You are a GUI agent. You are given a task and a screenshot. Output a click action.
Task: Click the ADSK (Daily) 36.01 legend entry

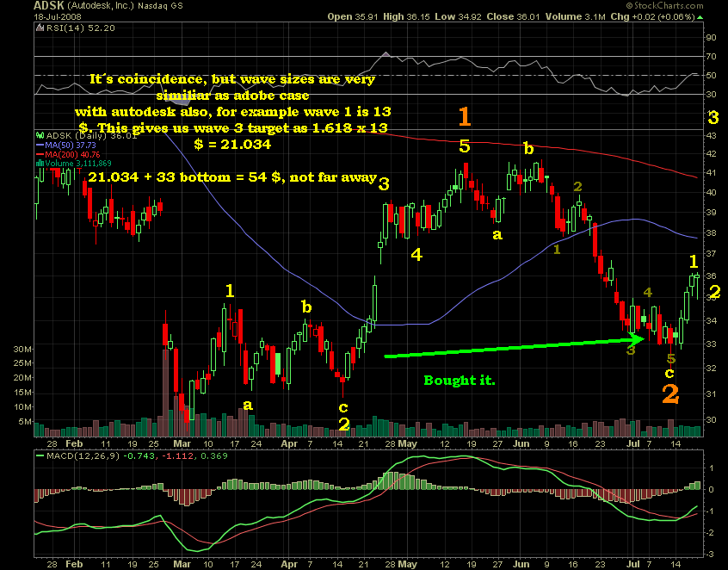click(x=91, y=136)
